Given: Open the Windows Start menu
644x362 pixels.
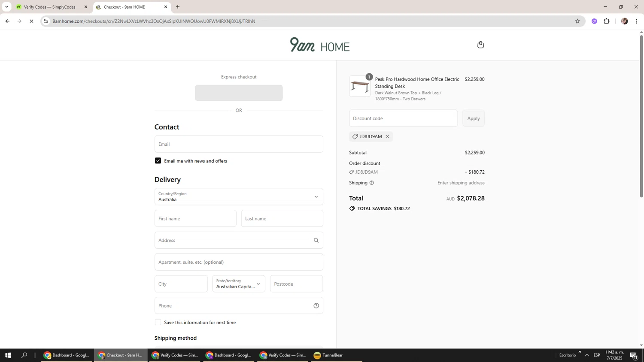Looking at the screenshot, I should click(8, 355).
